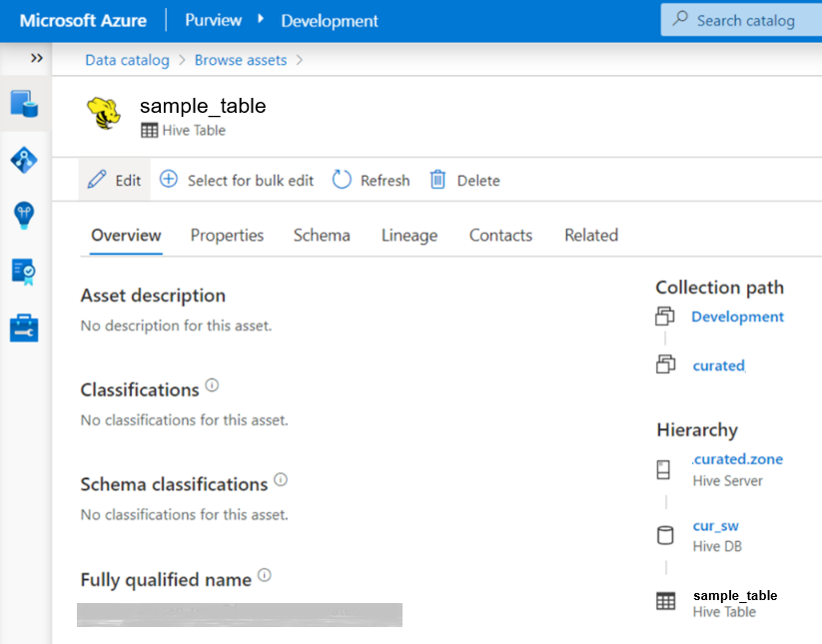
Task: Click the Refresh circular arrow icon
Action: pos(342,180)
